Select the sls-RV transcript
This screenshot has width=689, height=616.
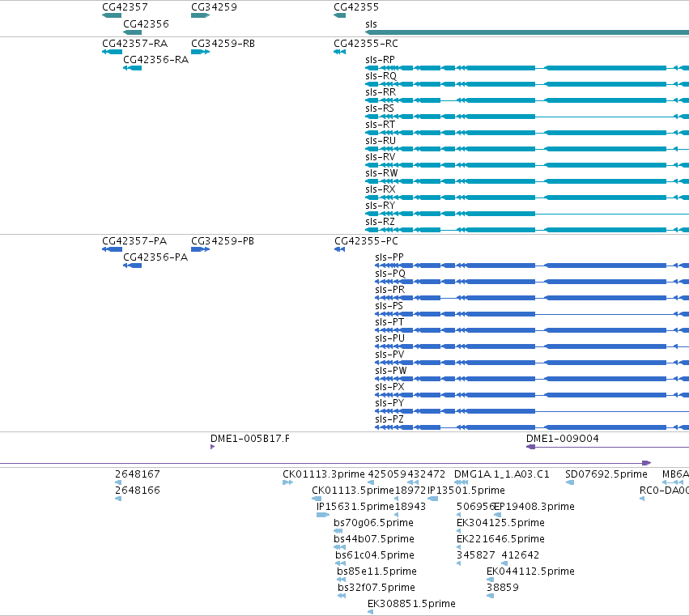527,165
